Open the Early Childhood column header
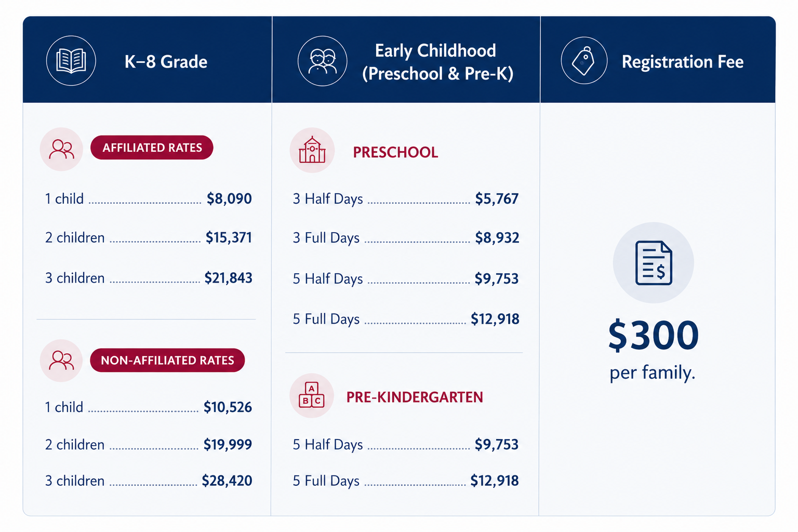 coord(406,60)
